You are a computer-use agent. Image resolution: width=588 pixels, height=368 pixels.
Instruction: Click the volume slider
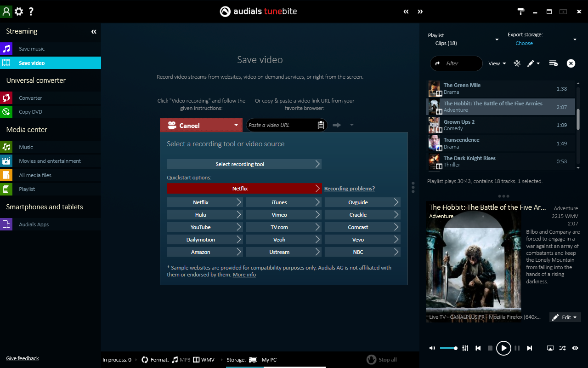point(448,348)
